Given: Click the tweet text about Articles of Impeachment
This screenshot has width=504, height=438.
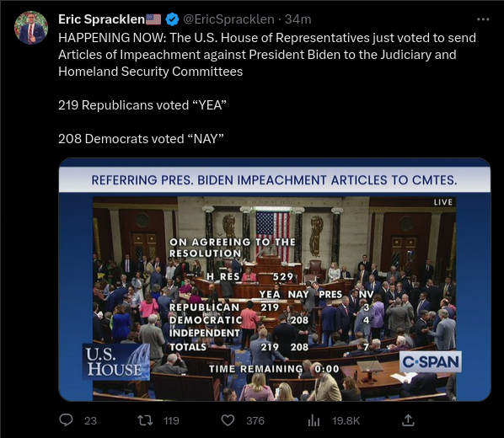Looking at the screenshot, I should [x=267, y=55].
